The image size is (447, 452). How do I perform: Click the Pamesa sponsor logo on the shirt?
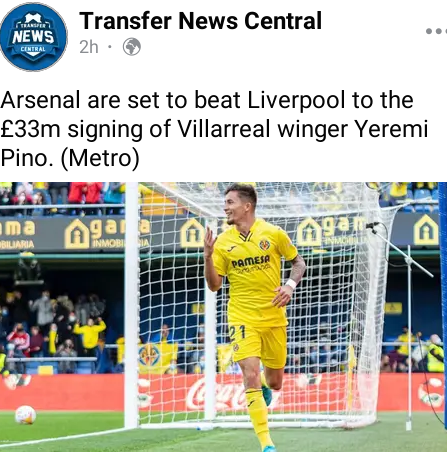[251, 262]
